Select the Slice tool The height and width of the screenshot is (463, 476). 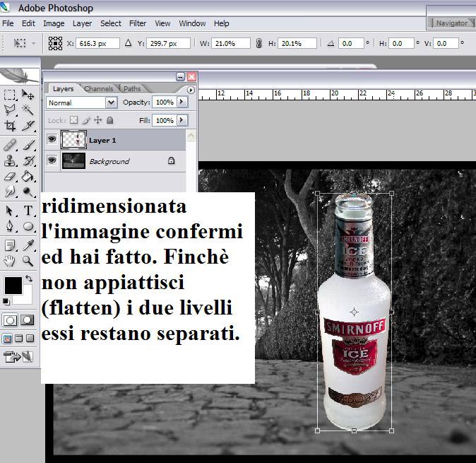28,125
